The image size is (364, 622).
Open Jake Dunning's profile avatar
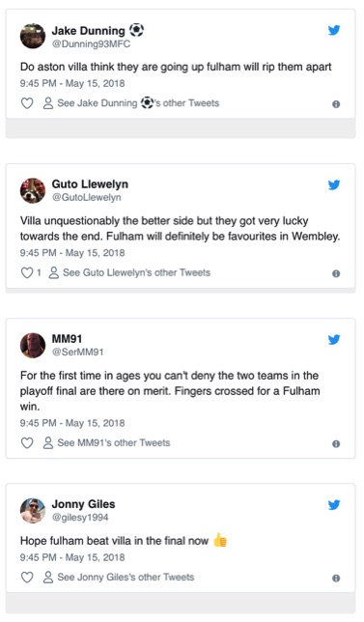[33, 36]
